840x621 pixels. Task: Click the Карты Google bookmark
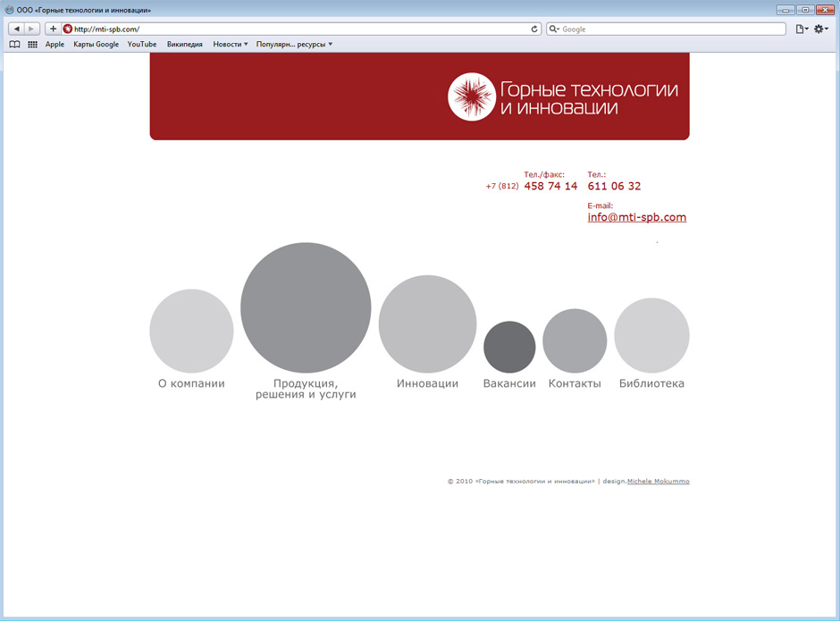click(96, 44)
